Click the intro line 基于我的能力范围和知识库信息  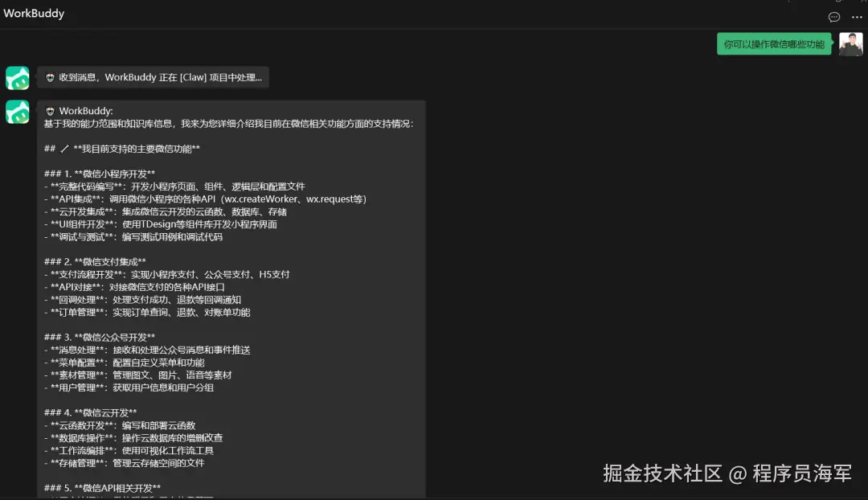(228, 124)
